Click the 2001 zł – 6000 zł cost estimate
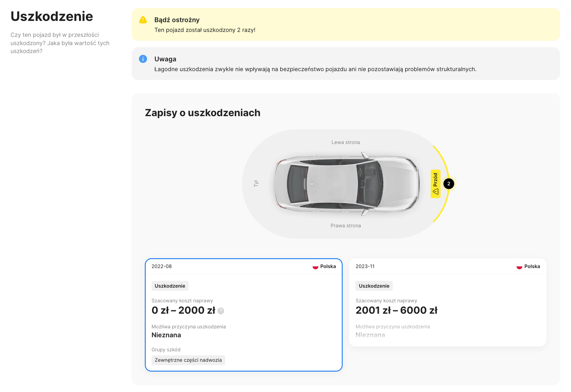This screenshot has height=392, width=571. 396,310
